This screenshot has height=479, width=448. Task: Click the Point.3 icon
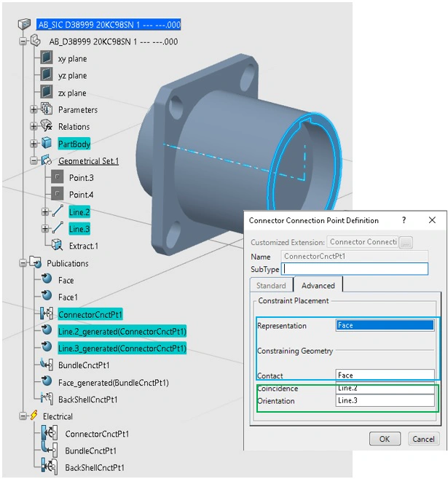(57, 177)
